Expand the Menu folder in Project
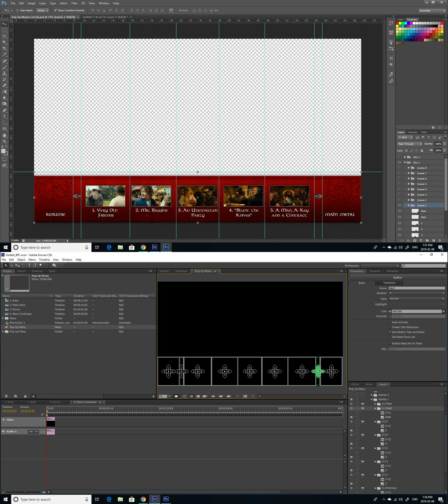The image size is (448, 504). [x=3, y=318]
